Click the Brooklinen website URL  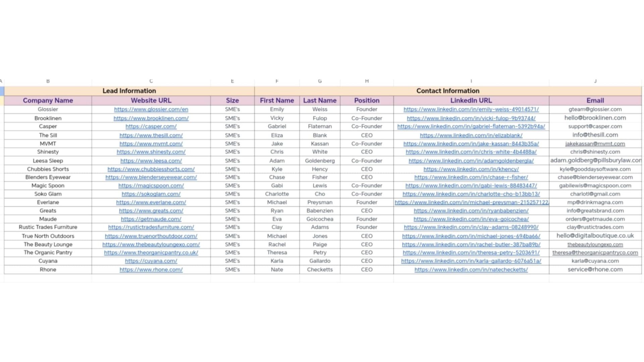coord(151,118)
